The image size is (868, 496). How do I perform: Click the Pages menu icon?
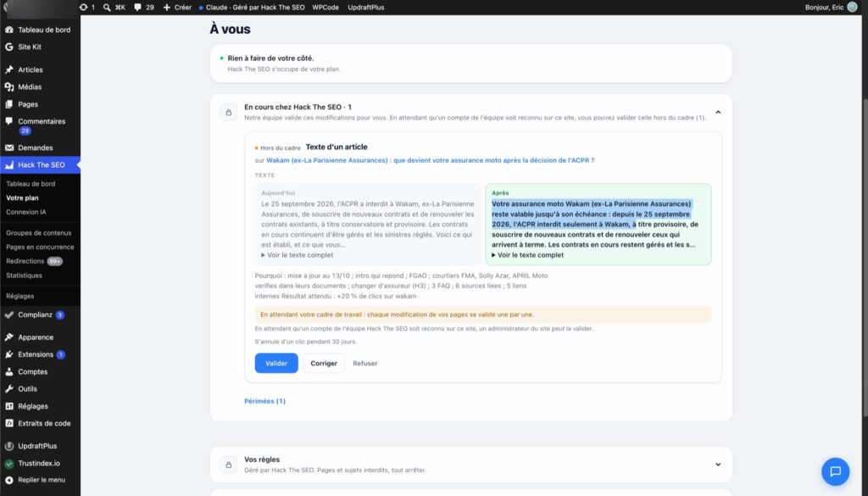pyautogui.click(x=9, y=104)
